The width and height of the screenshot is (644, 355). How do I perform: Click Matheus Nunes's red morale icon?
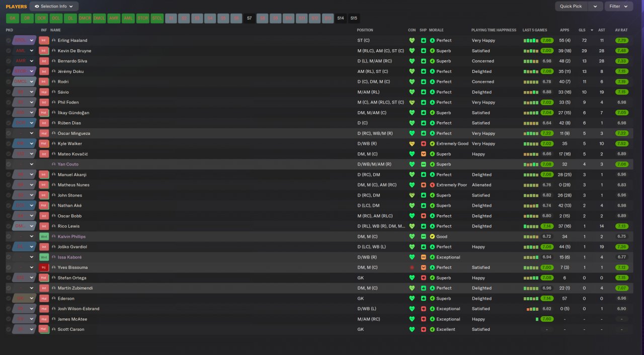tap(432, 185)
